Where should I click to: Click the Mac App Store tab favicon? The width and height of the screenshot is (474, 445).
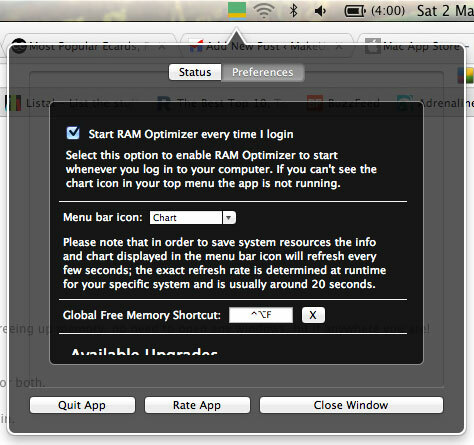pos(372,46)
